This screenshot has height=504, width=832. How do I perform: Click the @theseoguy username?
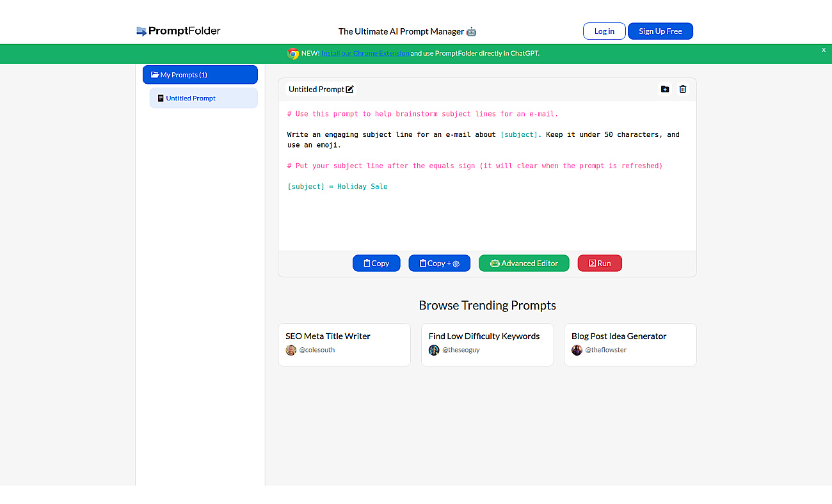pos(461,350)
